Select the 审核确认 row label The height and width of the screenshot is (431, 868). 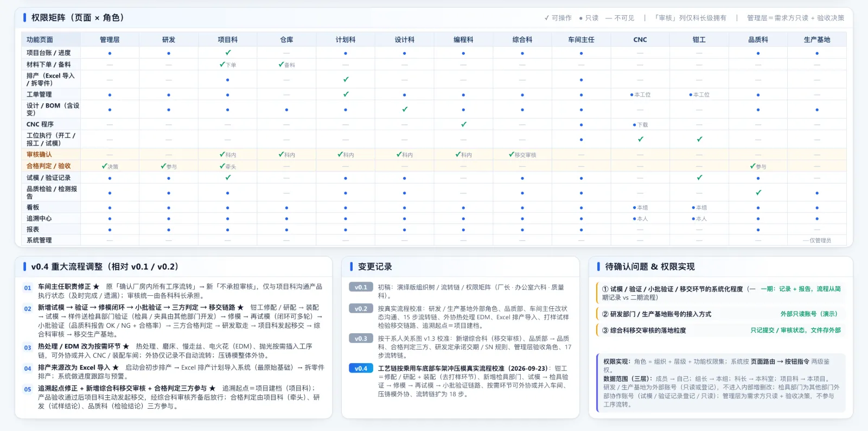(x=39, y=155)
